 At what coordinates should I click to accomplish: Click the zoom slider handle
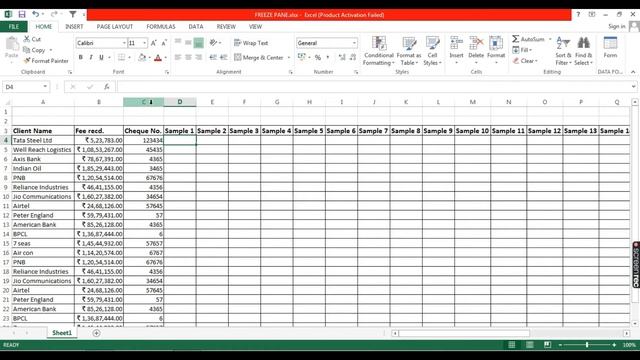587,345
